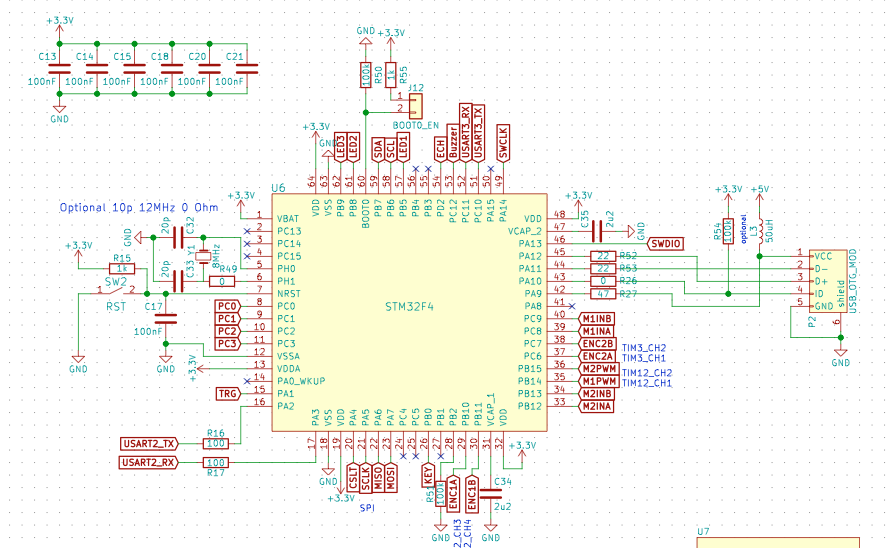The width and height of the screenshot is (892, 548).
Task: Click the Buzzer net label
Action: click(x=453, y=143)
